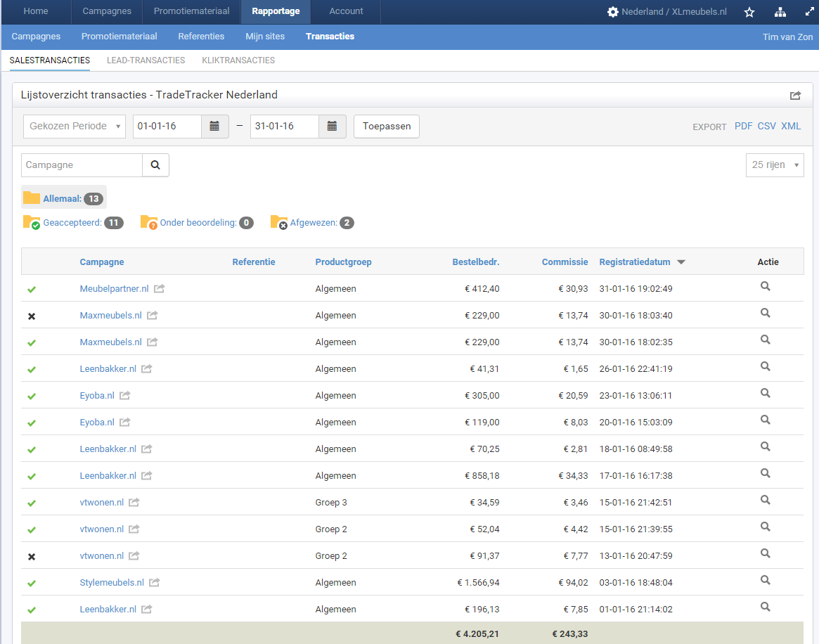Export the list as CSV

coord(767,127)
